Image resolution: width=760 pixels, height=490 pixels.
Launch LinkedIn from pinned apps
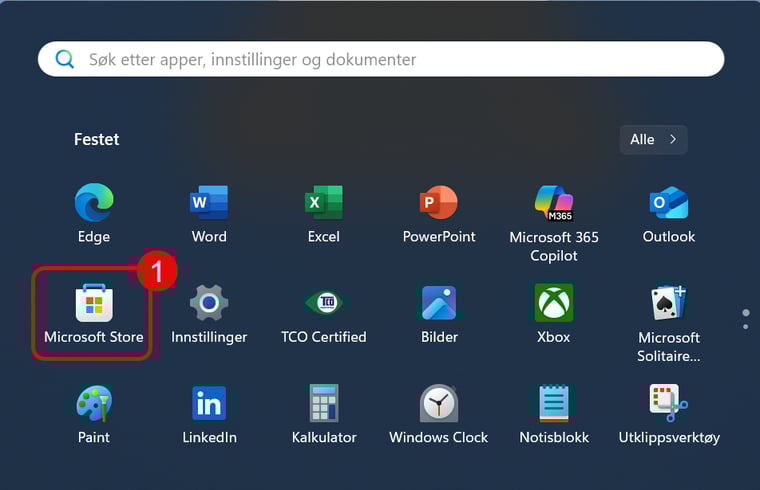tap(209, 414)
